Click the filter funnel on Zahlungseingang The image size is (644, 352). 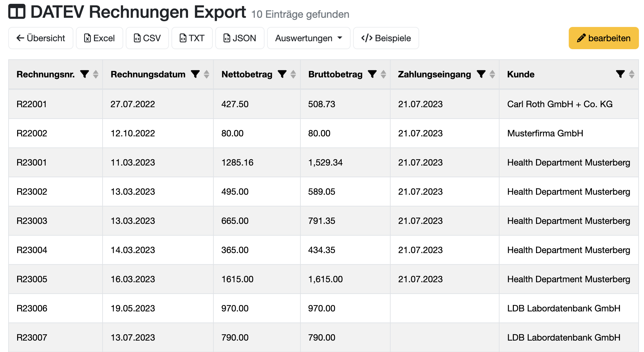480,74
